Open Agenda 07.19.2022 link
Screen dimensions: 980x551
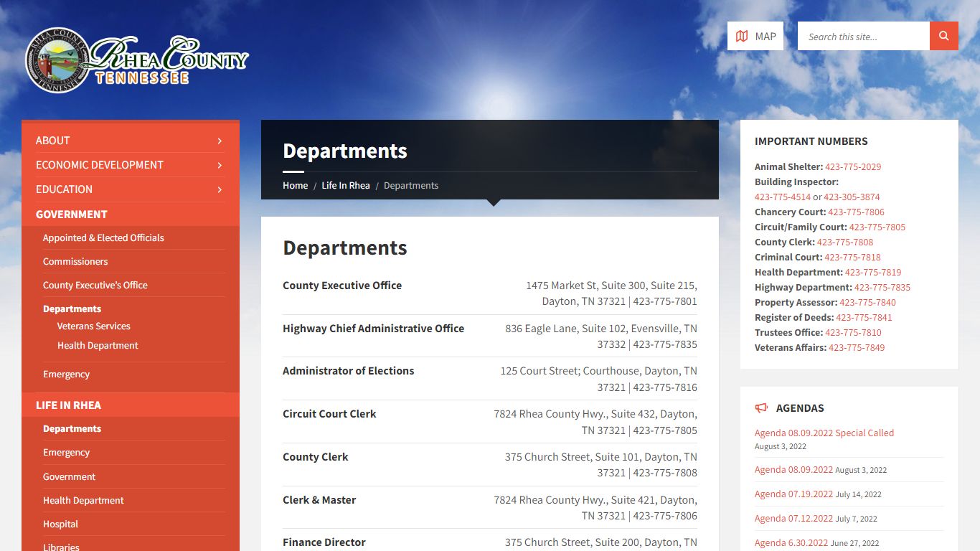(x=793, y=494)
